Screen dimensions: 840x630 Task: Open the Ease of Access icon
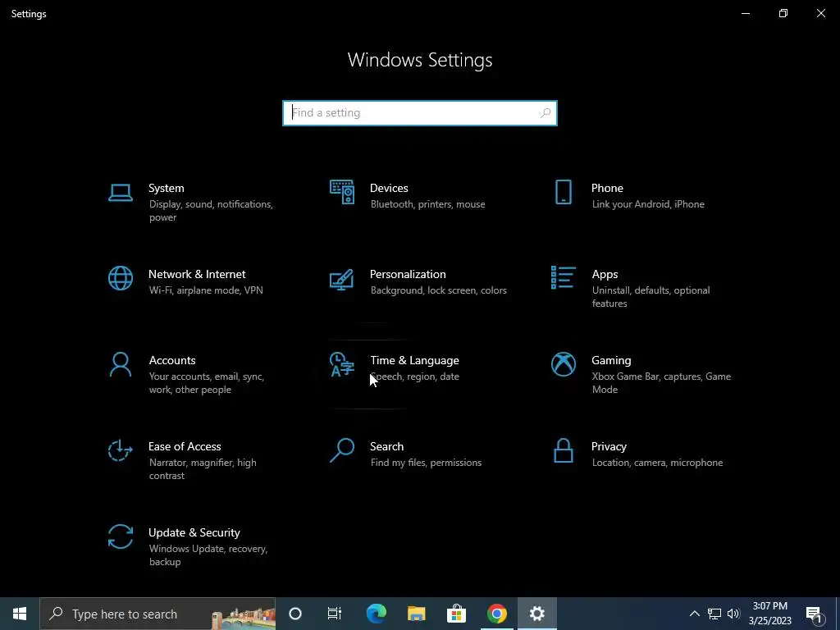point(120,450)
